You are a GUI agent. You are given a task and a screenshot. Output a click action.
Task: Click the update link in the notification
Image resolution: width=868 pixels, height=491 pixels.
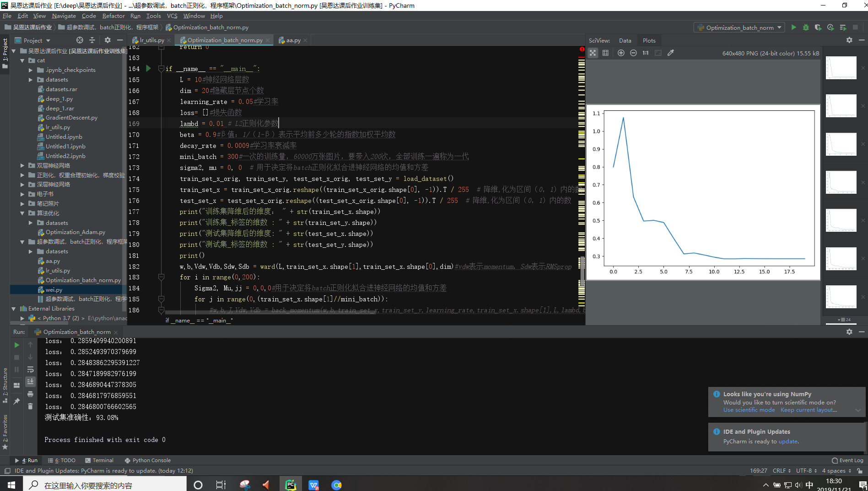pos(788,441)
